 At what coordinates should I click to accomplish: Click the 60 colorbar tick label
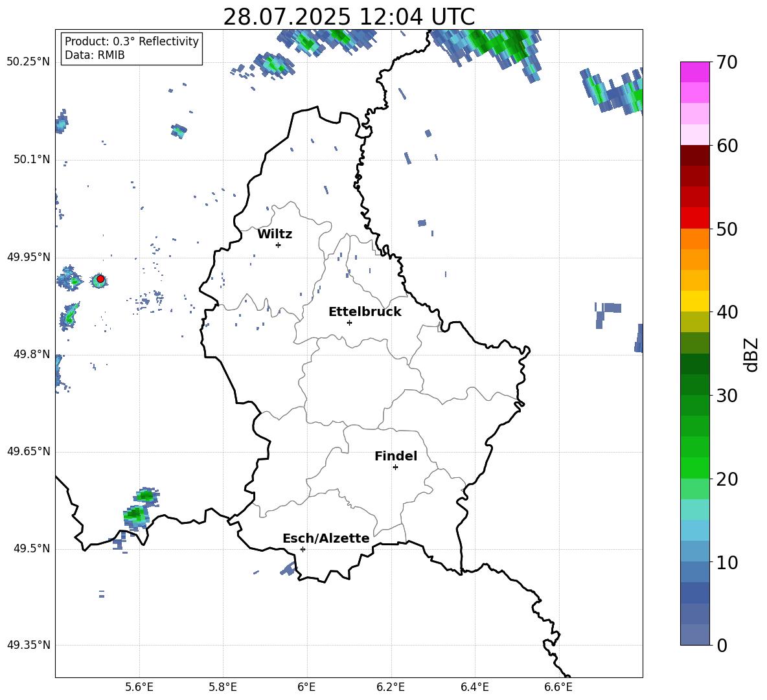[727, 146]
